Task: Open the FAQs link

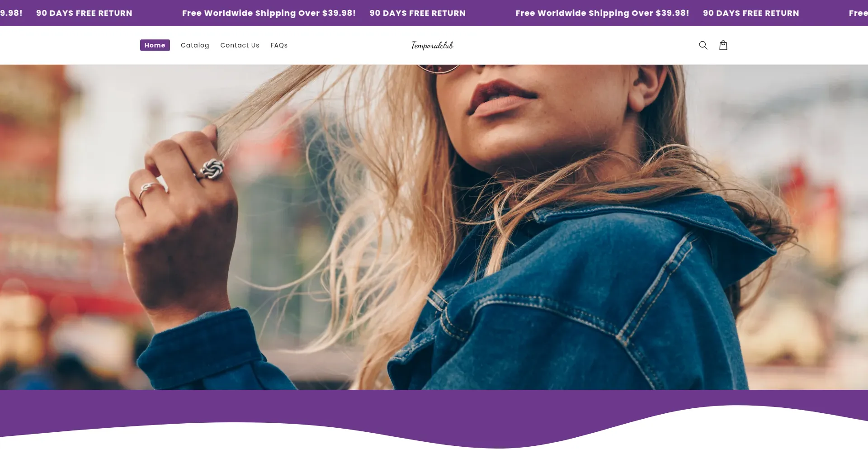Action: 279,45
